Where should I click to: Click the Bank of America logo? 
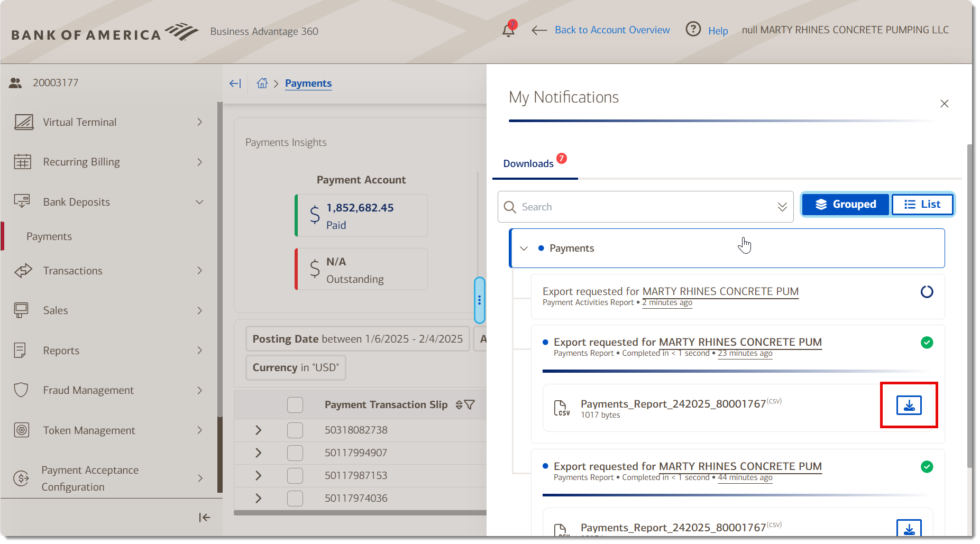tap(105, 32)
